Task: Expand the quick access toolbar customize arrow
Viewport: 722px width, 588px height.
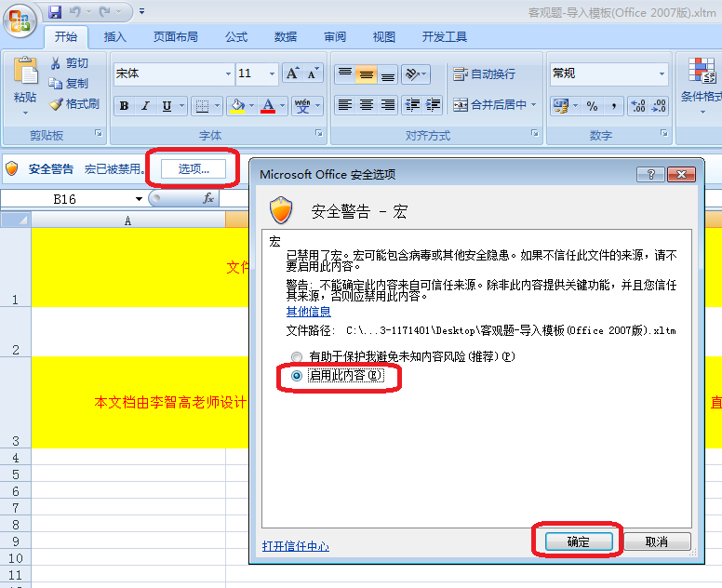Action: point(141,11)
